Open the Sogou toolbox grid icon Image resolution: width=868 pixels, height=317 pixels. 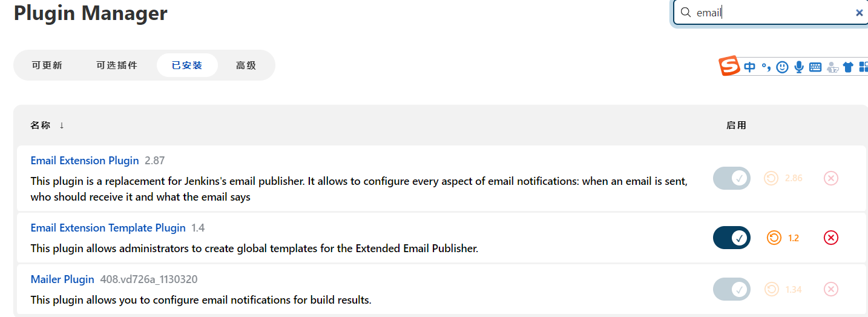point(863,67)
